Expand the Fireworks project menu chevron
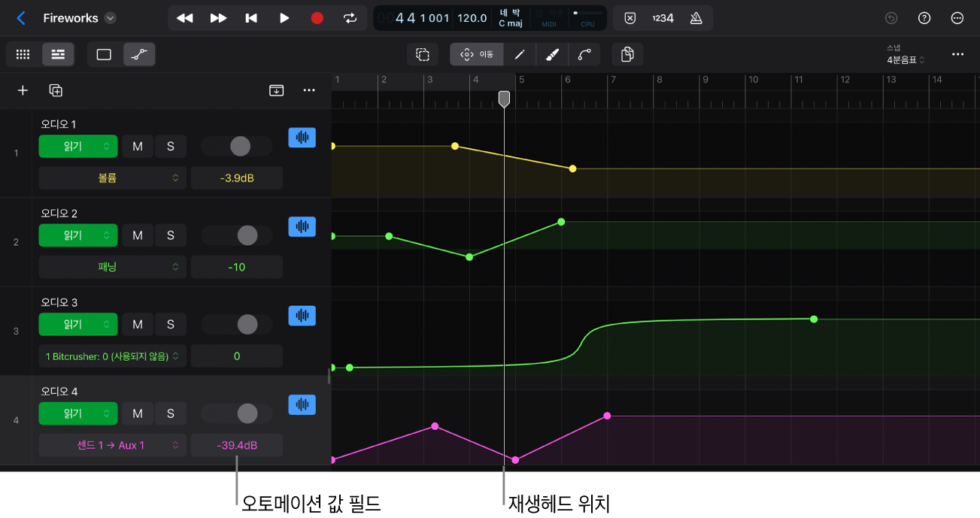 (111, 18)
